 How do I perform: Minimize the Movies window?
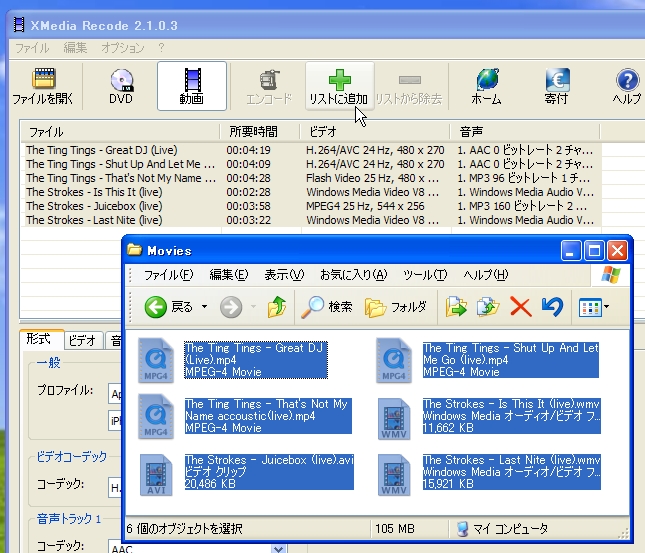coord(571,250)
